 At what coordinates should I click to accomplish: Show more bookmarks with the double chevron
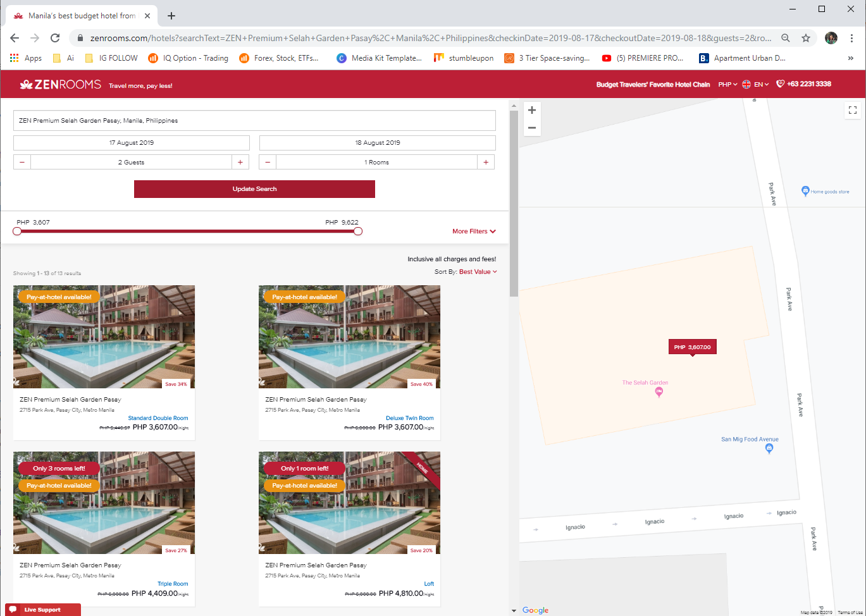pos(851,58)
